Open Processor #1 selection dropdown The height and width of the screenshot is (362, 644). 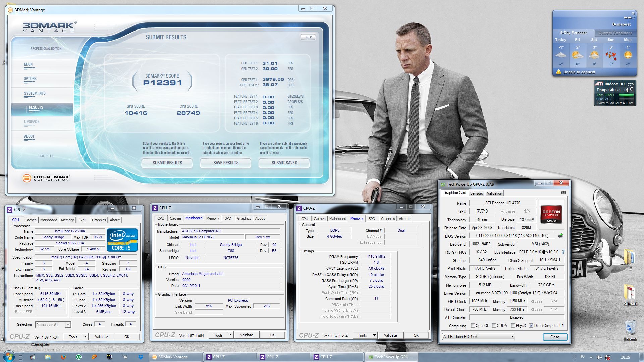53,324
